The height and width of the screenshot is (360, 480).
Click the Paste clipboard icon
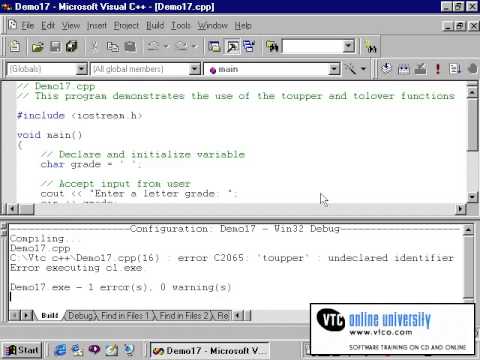click(130, 46)
